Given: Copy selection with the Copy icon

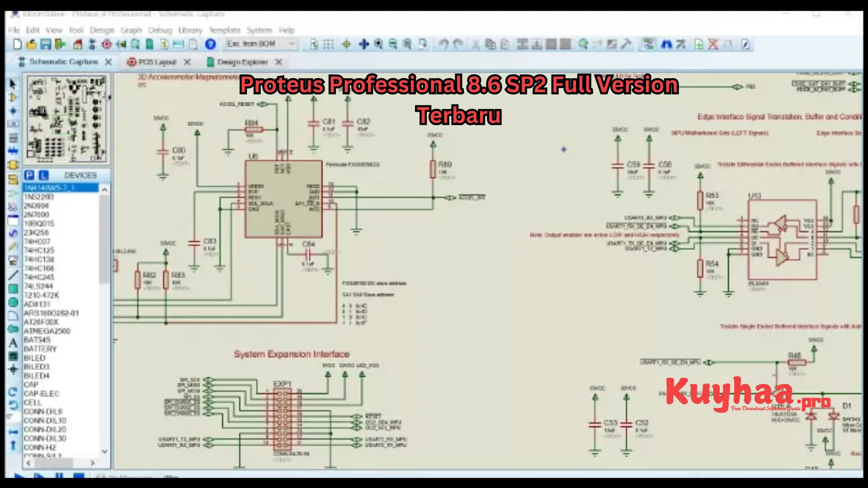Looking at the screenshot, I should pyautogui.click(x=490, y=44).
